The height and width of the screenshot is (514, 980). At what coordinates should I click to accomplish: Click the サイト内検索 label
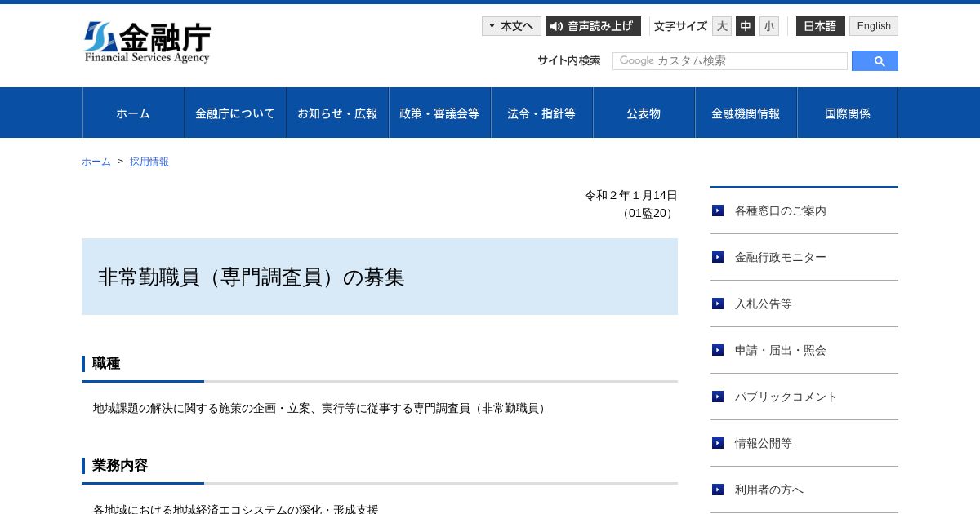click(569, 60)
